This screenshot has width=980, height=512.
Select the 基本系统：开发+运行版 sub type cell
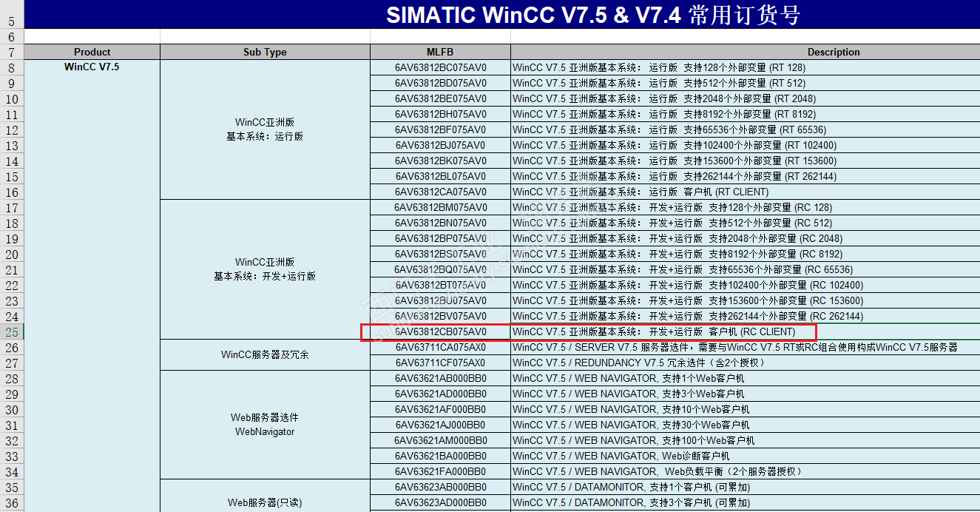[x=265, y=269]
